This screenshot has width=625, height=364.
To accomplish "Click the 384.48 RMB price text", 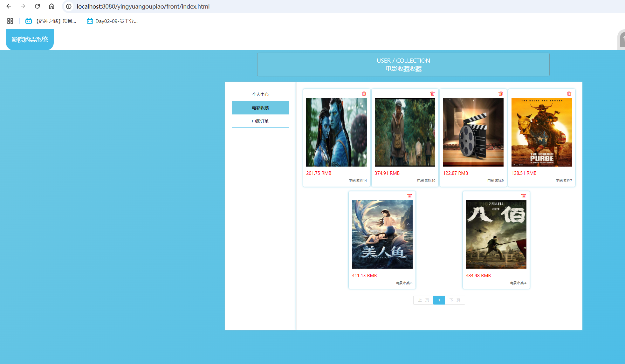I will tap(478, 276).
